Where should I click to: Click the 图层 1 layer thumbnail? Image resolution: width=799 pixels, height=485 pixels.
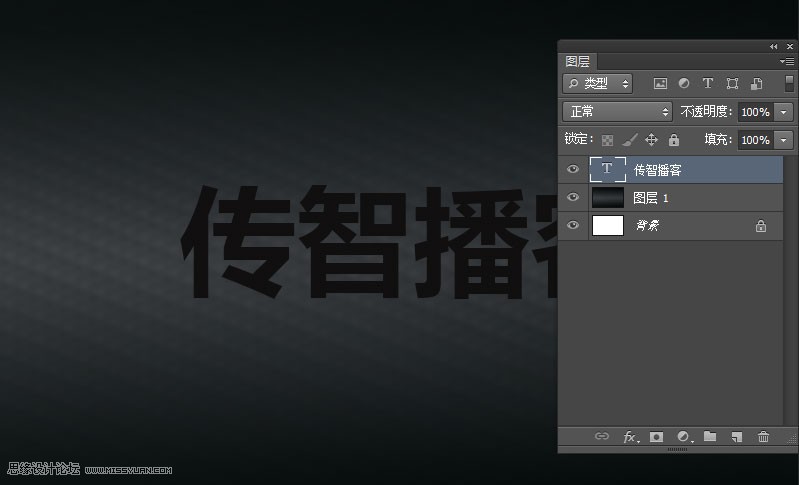[607, 198]
